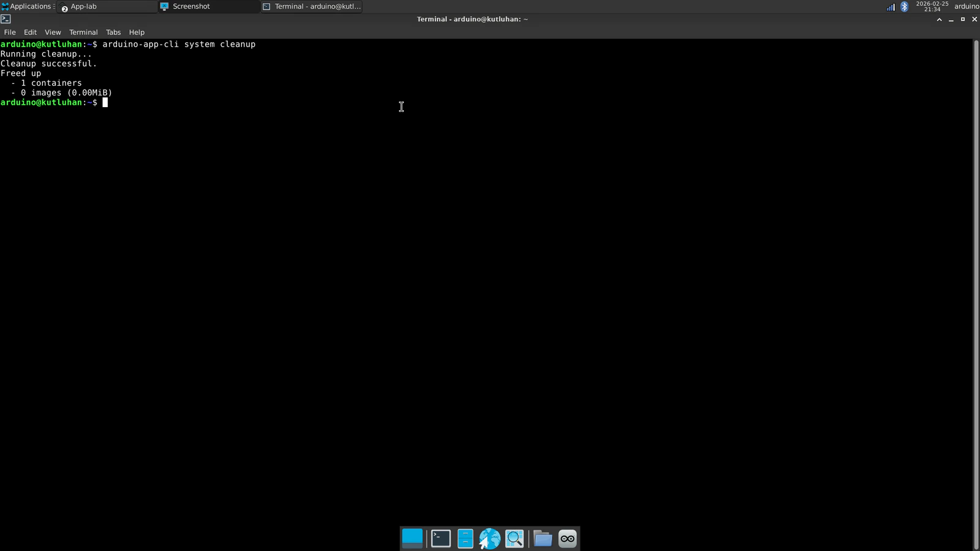Open the arduino user menu in the panel
The width and height of the screenshot is (980, 551).
(x=967, y=6)
